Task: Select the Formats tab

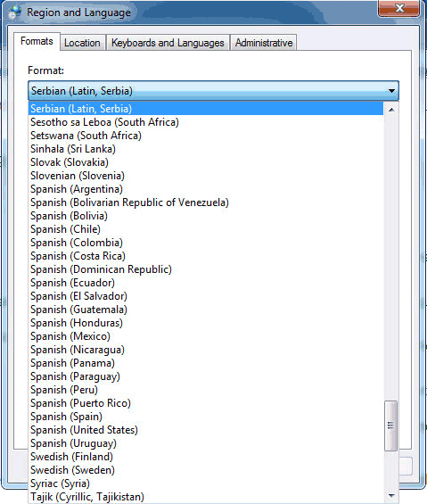Action: pos(37,41)
